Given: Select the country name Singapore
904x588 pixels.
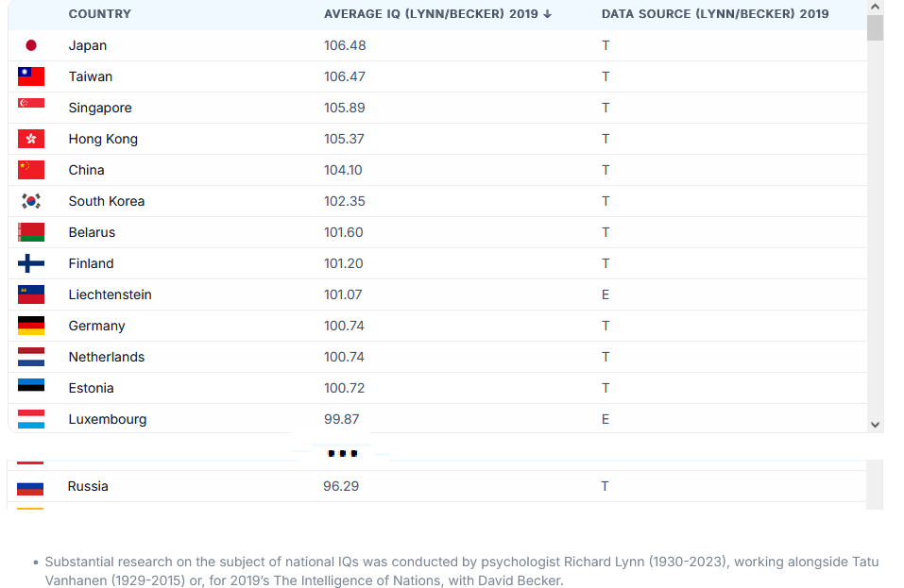Looking at the screenshot, I should 100,108.
